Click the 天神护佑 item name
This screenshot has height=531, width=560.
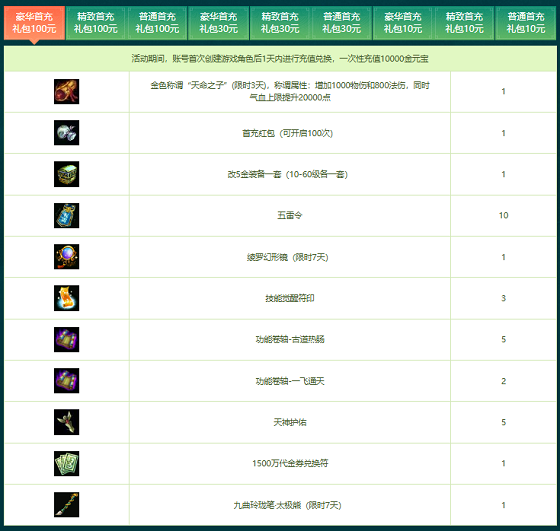coord(290,422)
